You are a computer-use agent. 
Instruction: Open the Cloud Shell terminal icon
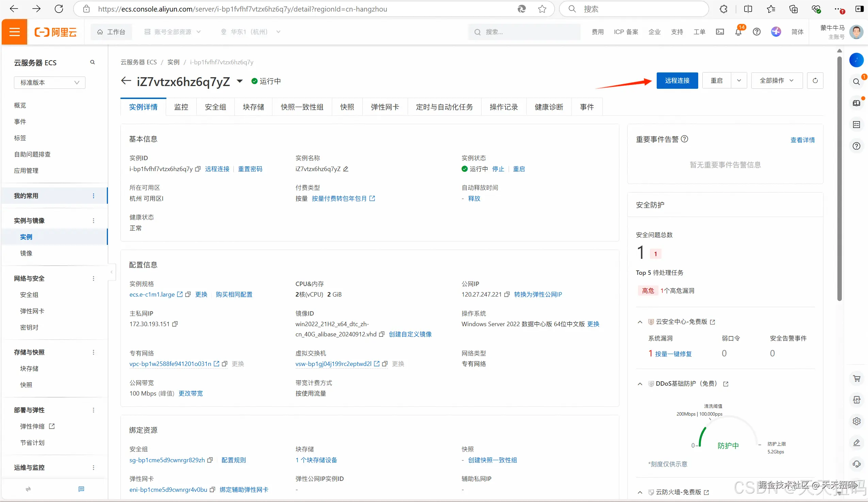[720, 32]
